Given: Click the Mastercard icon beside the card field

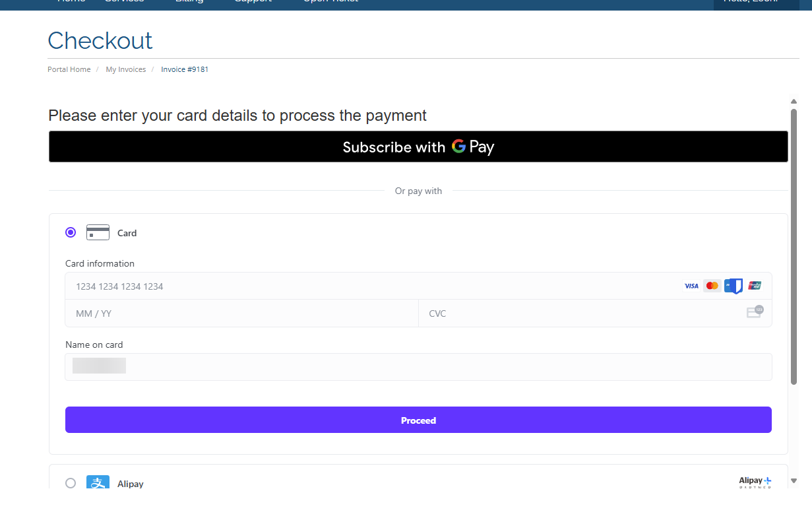Looking at the screenshot, I should 712,285.
